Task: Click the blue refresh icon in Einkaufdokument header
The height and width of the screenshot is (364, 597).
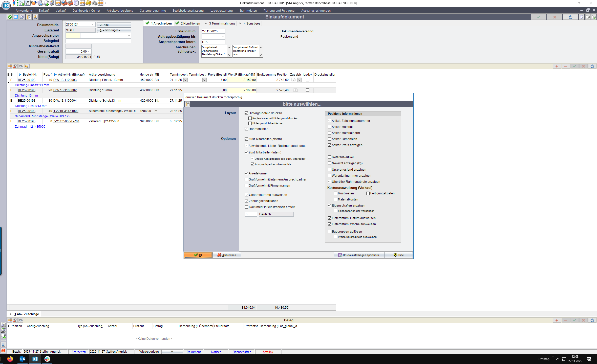Action: (x=570, y=17)
